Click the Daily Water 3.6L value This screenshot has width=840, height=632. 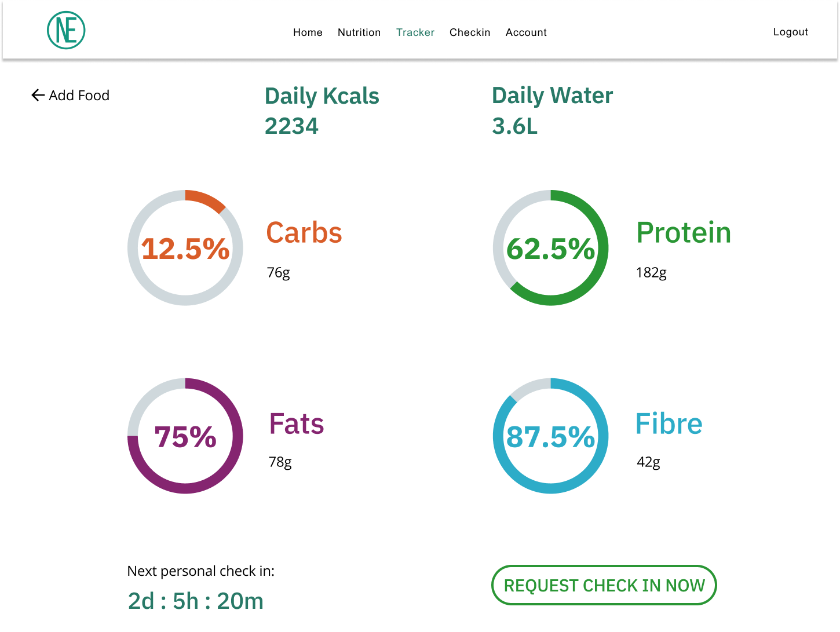(514, 126)
